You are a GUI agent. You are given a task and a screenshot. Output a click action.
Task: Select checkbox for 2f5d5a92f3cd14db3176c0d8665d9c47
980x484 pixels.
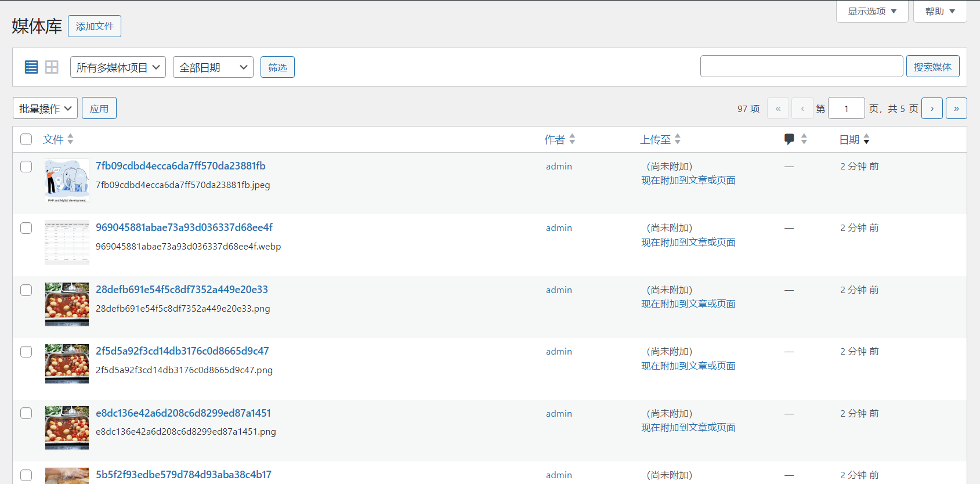click(x=26, y=352)
